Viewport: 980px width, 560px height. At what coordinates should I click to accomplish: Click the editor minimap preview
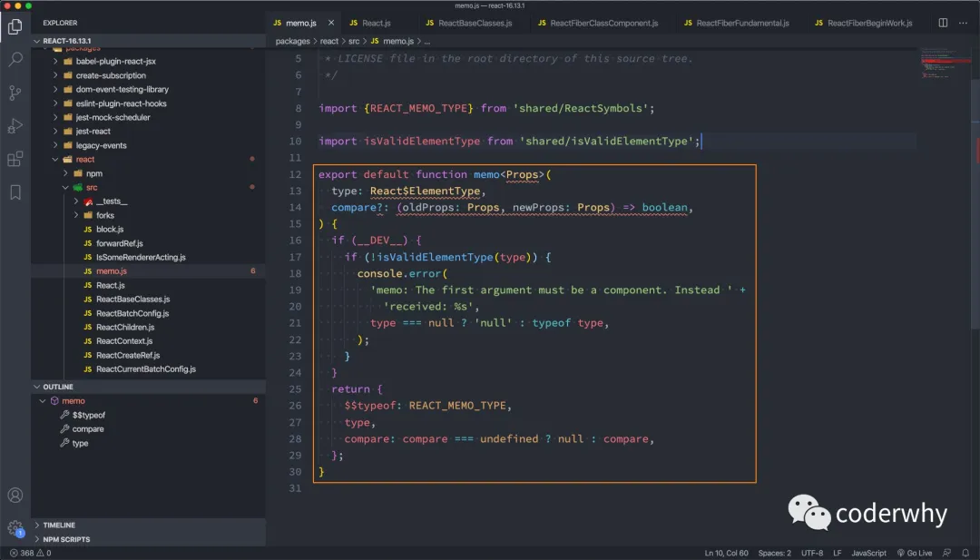tap(945, 63)
